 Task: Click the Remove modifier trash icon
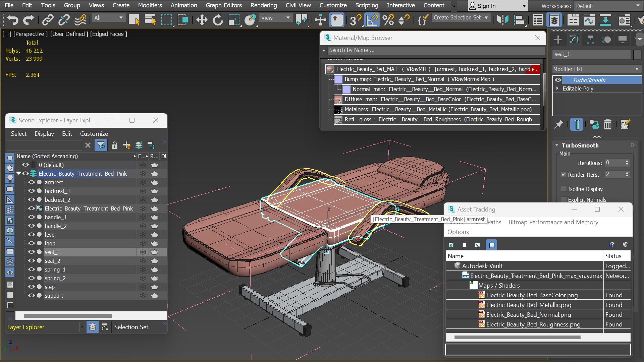(x=607, y=125)
